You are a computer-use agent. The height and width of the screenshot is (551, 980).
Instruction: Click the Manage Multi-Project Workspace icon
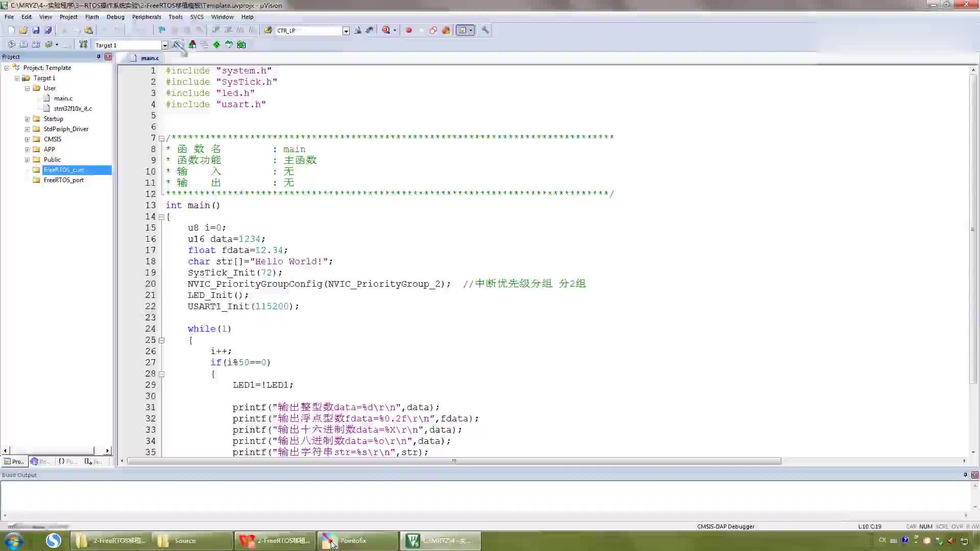205,45
